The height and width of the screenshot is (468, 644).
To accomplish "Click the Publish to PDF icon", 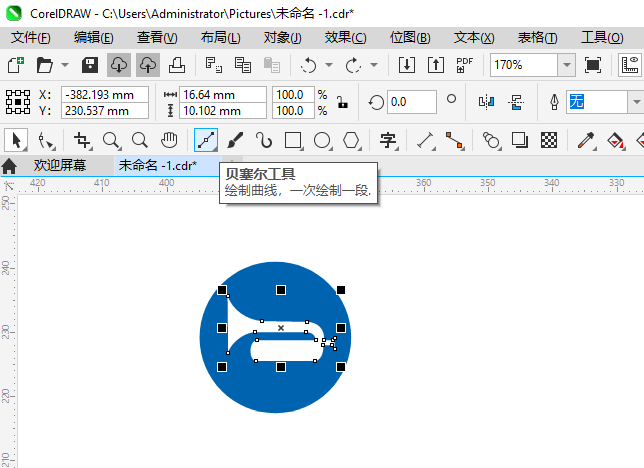I will click(x=465, y=65).
